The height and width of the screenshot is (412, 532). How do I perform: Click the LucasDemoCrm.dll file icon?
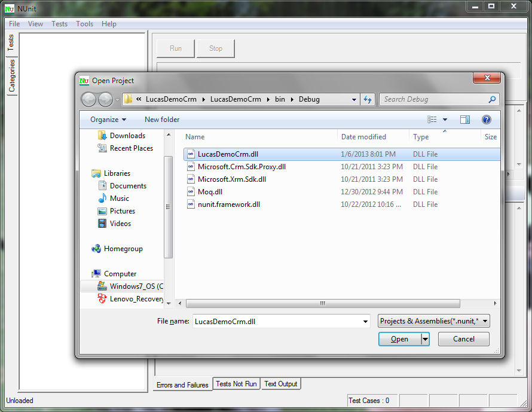point(191,154)
